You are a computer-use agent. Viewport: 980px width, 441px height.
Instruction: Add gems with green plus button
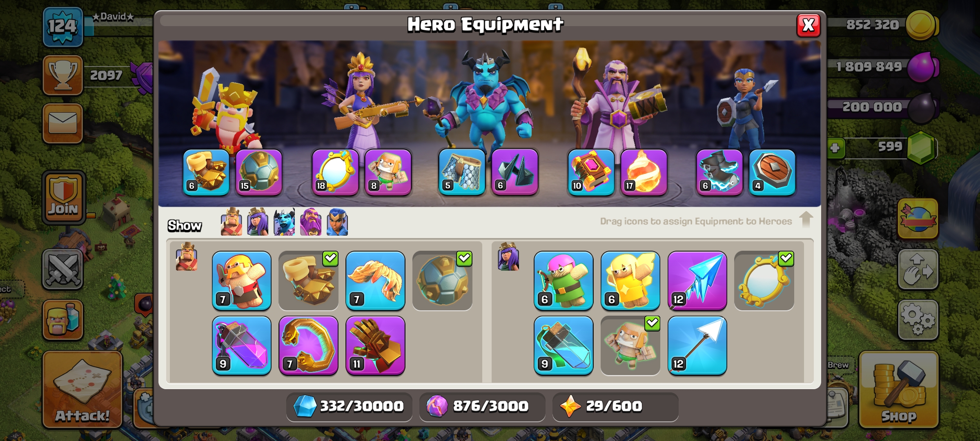(835, 147)
